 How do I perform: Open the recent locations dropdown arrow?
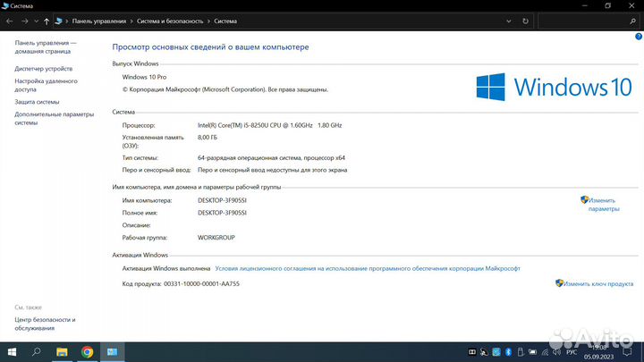(36, 21)
